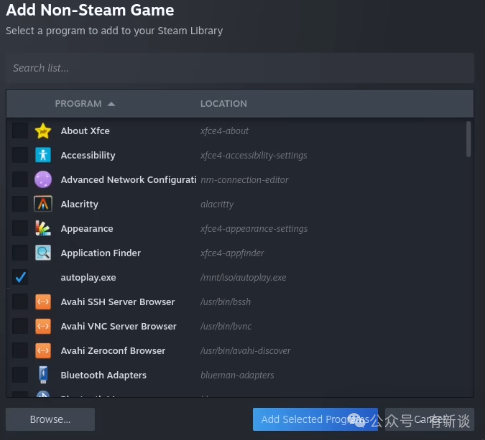Check the About Xfce checkbox
The height and width of the screenshot is (440, 485).
point(20,131)
